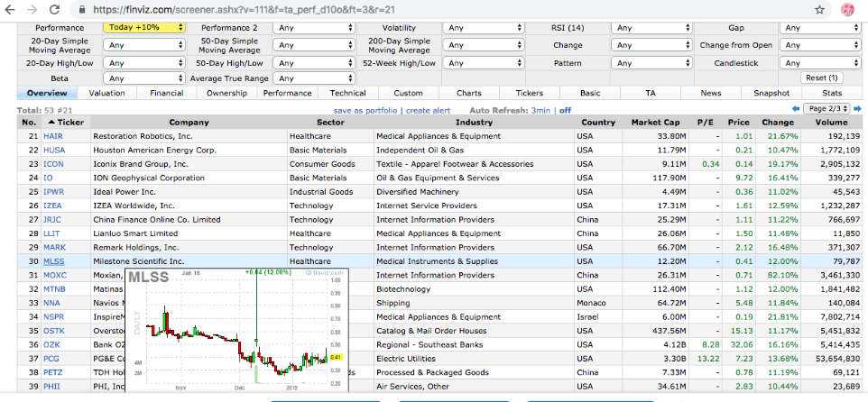The width and height of the screenshot is (868, 402).
Task: Click the Shipping industry cell for NNA
Action: click(x=474, y=303)
